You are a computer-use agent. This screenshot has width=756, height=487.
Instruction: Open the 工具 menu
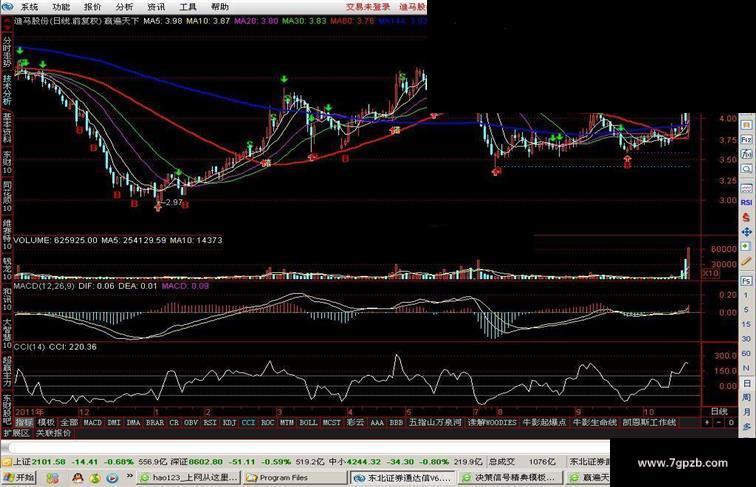[x=188, y=7]
